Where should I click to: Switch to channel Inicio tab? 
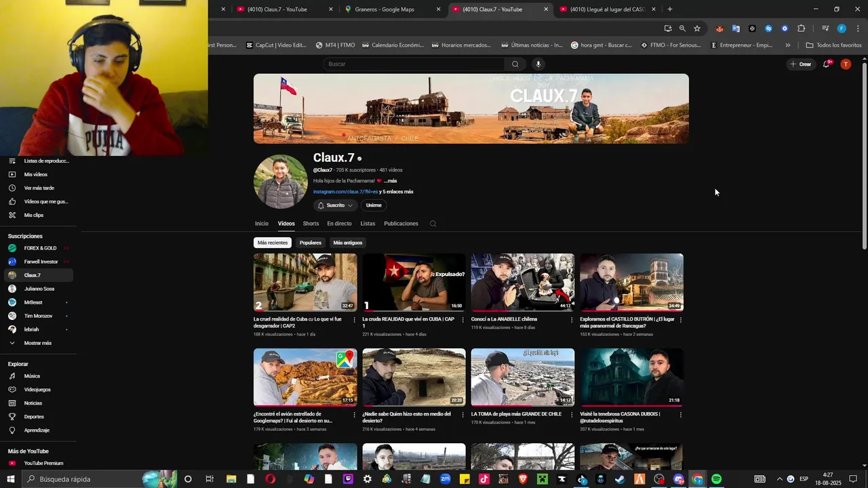(262, 224)
